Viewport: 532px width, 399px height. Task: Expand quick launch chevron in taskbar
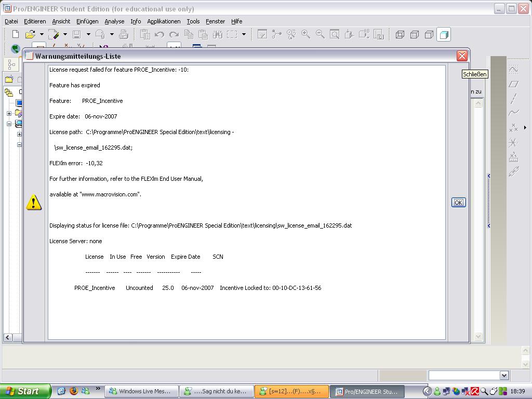pyautogui.click(x=98, y=388)
